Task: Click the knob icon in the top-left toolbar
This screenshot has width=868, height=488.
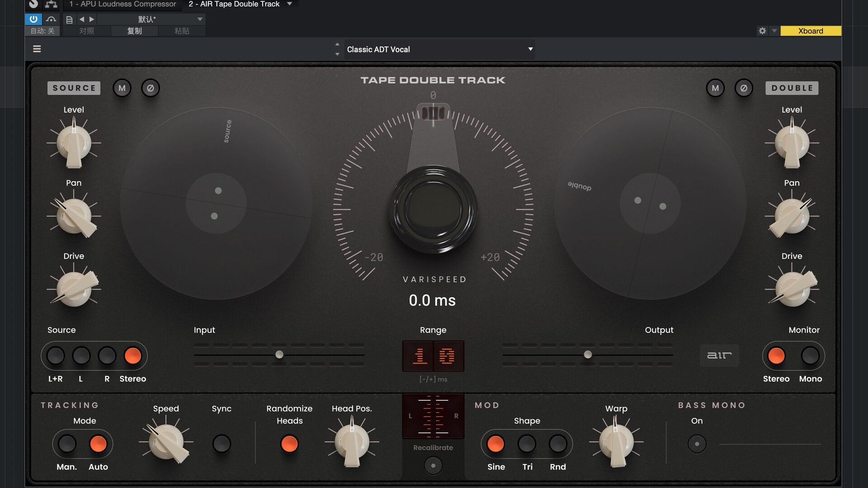Action: pos(33,4)
